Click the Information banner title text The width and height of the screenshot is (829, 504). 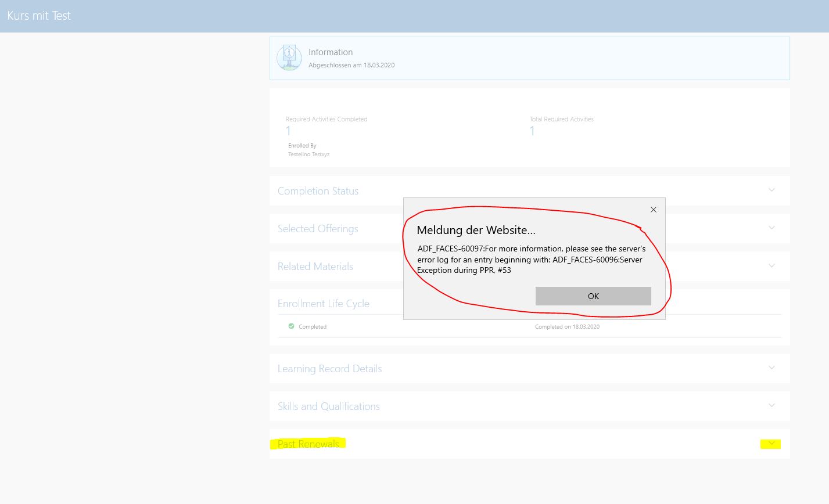click(x=331, y=52)
